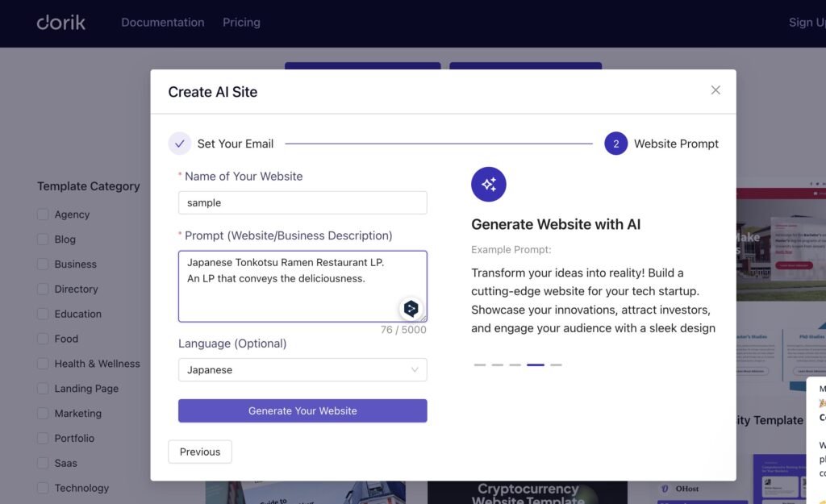Viewport: 826px width, 504px height.
Task: Check the Agency category checkbox
Action: point(43,215)
